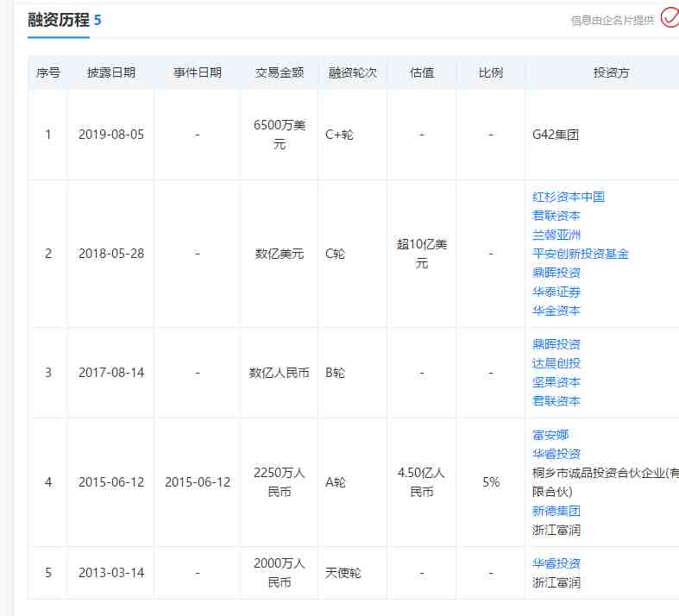Select the 5% ratio cell
Viewport: 679px width, 616px height.
491,482
